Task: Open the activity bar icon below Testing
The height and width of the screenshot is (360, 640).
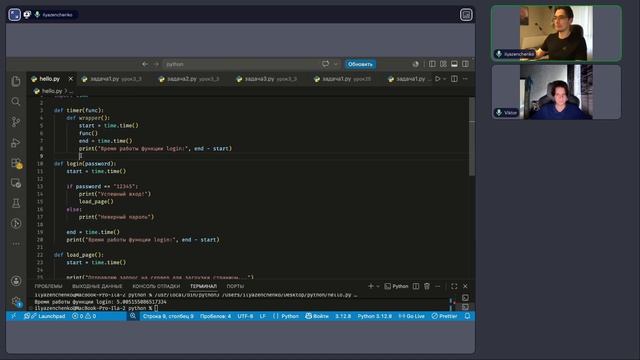Action: [16, 223]
